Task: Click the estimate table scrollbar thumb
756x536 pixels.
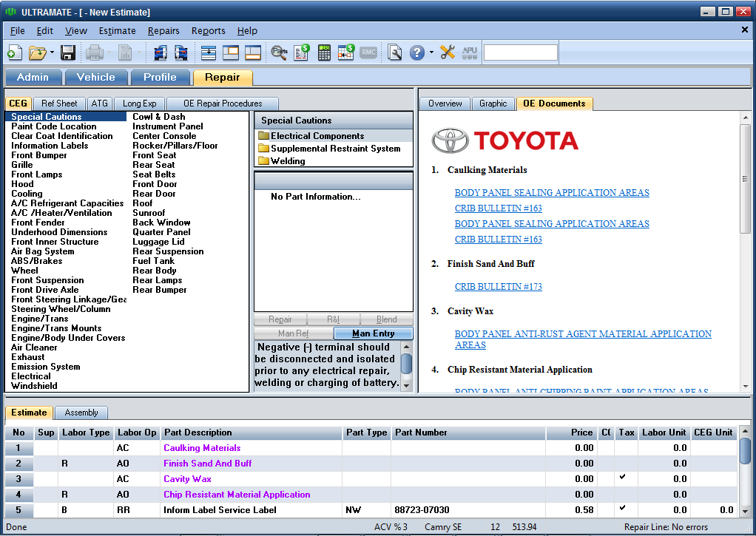Action: coord(746,450)
